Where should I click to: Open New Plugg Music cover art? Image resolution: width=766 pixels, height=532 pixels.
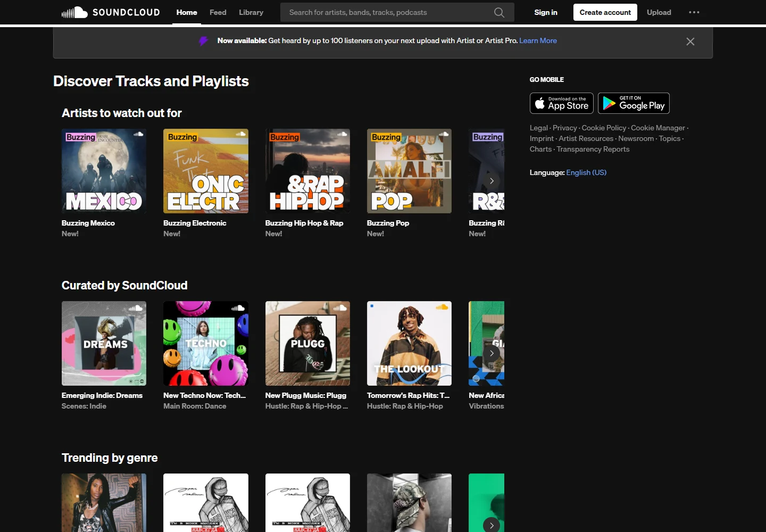(x=307, y=343)
